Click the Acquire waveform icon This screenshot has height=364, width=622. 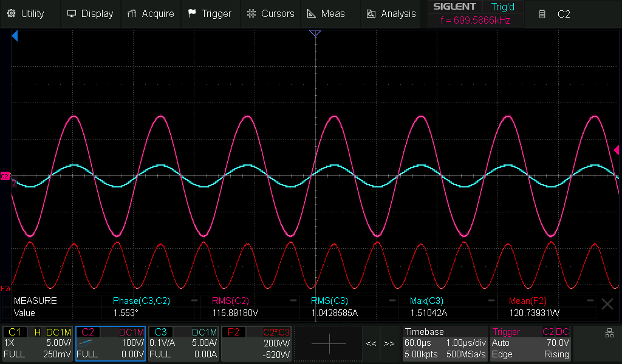pyautogui.click(x=133, y=13)
